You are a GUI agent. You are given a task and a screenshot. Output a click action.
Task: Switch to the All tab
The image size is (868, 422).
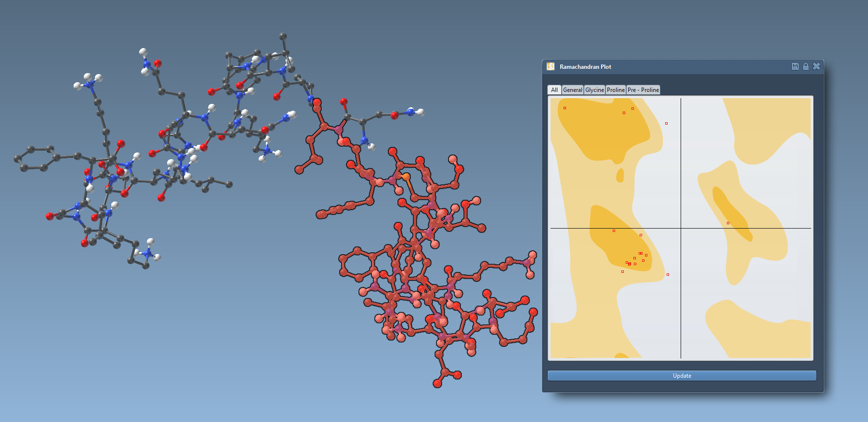554,90
